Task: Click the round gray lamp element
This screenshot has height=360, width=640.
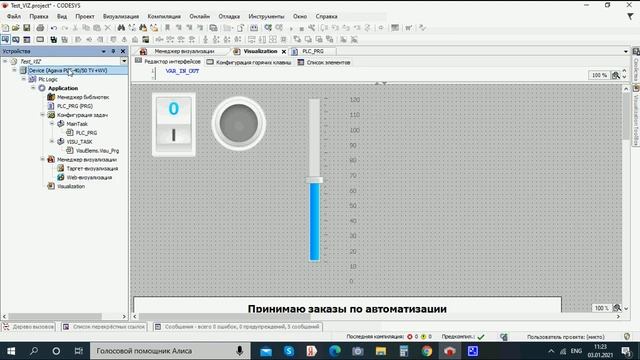Action: [x=239, y=123]
